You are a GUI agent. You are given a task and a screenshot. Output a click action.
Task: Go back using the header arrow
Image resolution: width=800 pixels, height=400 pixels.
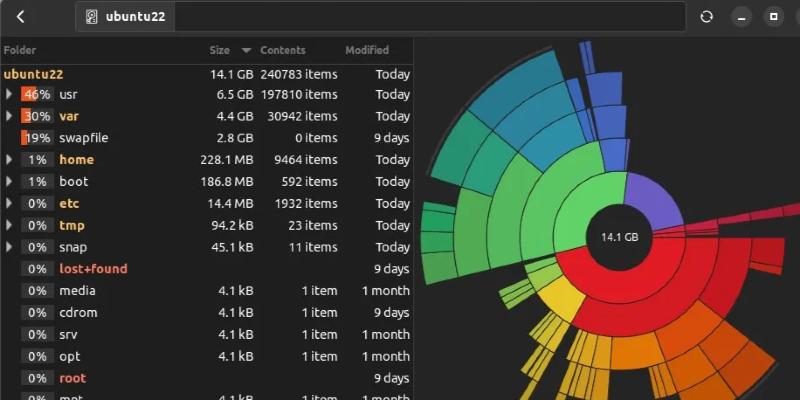coord(21,17)
